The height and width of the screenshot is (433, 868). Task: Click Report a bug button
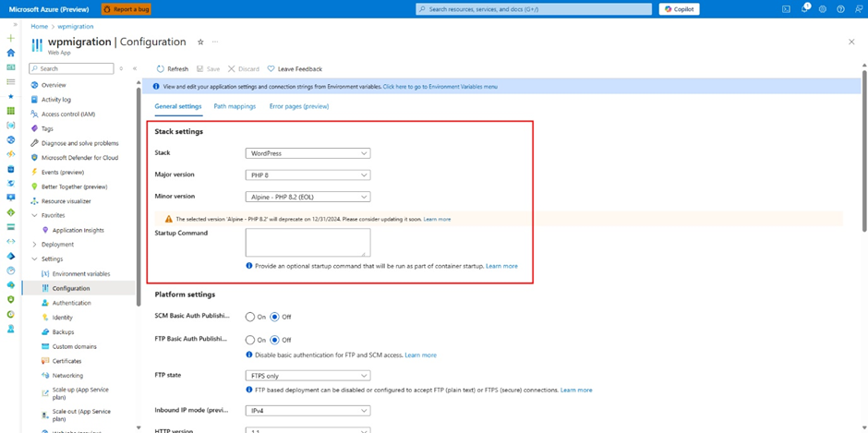[126, 9]
